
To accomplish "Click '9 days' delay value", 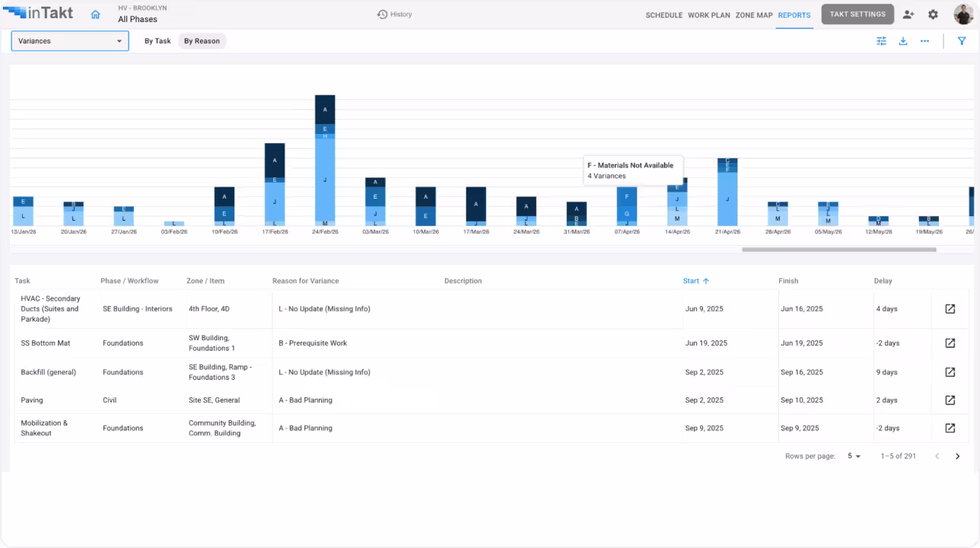I will pos(887,372).
